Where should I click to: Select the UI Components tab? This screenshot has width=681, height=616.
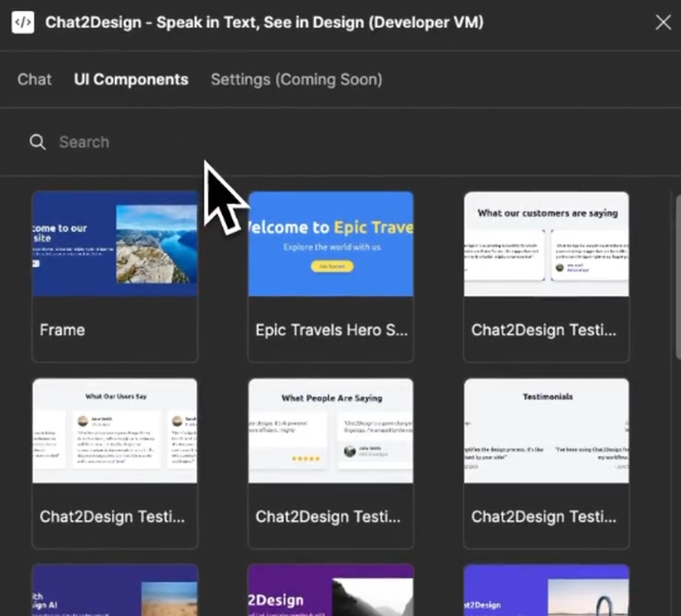coord(131,80)
